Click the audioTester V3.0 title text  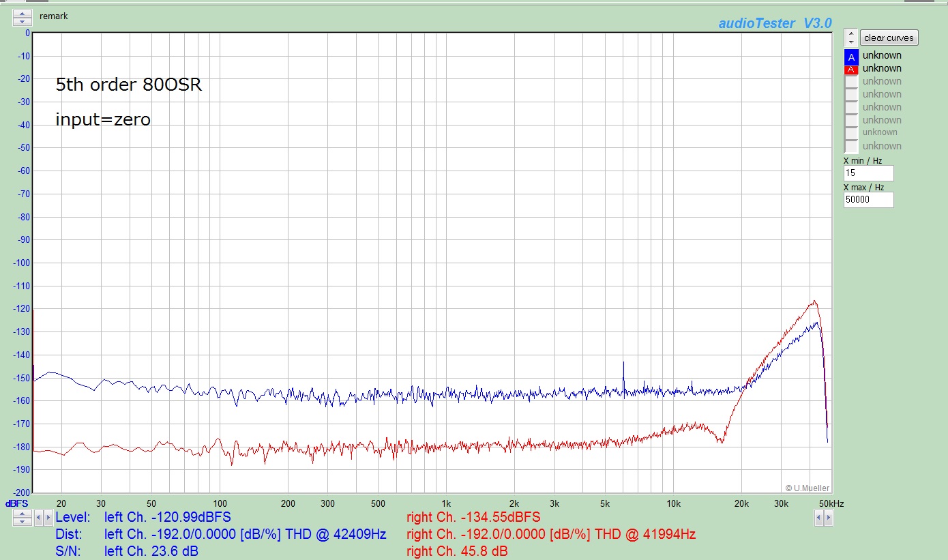(775, 23)
